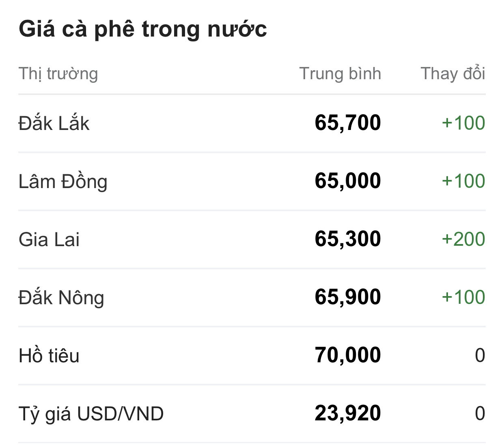Select the 23,920 exchange rate value
This screenshot has width=504, height=448.
348,413
